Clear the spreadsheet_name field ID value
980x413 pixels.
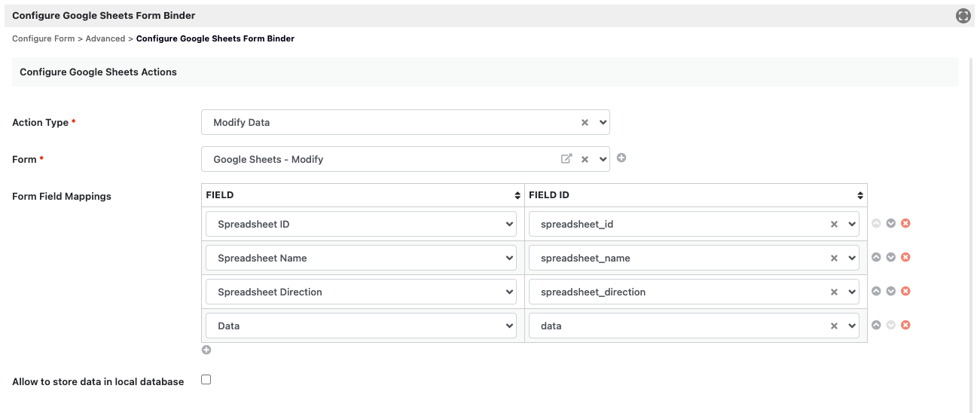(x=834, y=259)
